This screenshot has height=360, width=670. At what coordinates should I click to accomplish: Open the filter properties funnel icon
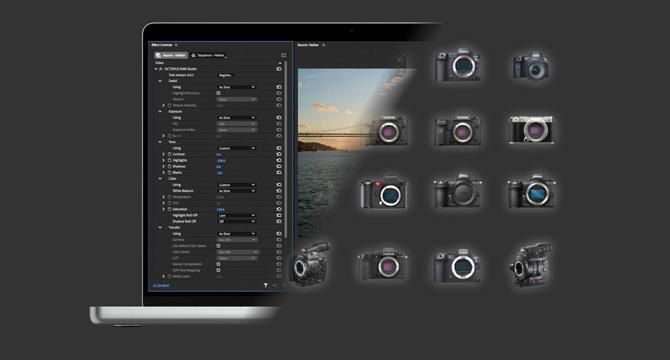pyautogui.click(x=265, y=285)
